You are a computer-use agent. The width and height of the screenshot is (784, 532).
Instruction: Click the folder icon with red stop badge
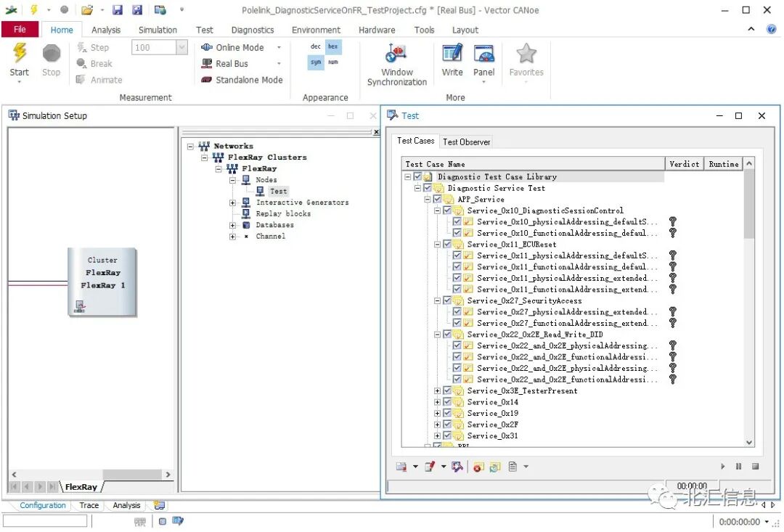tap(478, 467)
